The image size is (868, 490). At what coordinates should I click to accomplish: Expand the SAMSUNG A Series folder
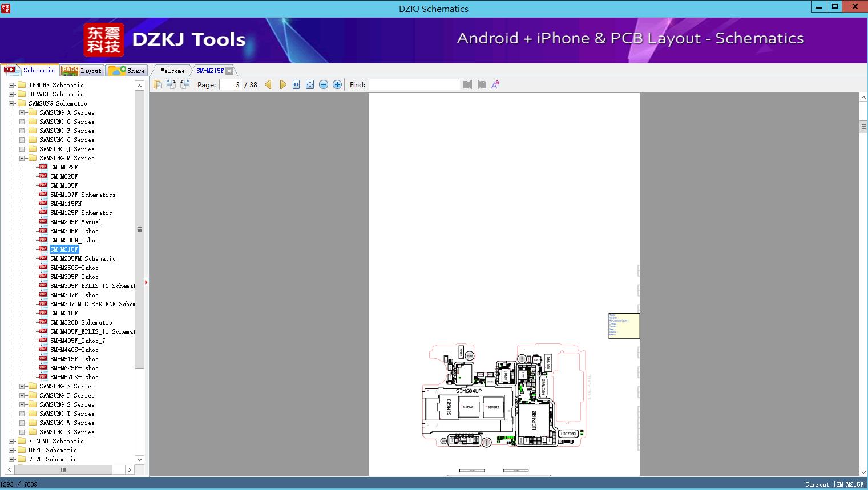click(x=22, y=112)
